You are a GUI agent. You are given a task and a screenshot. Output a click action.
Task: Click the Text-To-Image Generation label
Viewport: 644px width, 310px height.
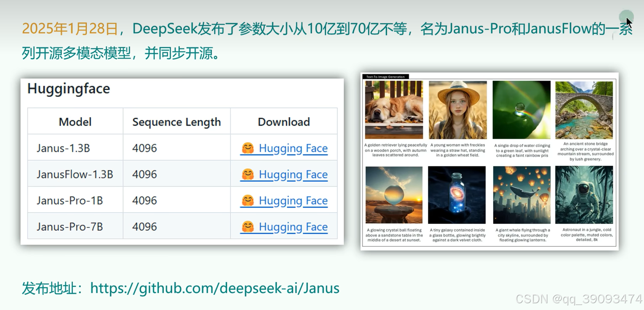385,77
